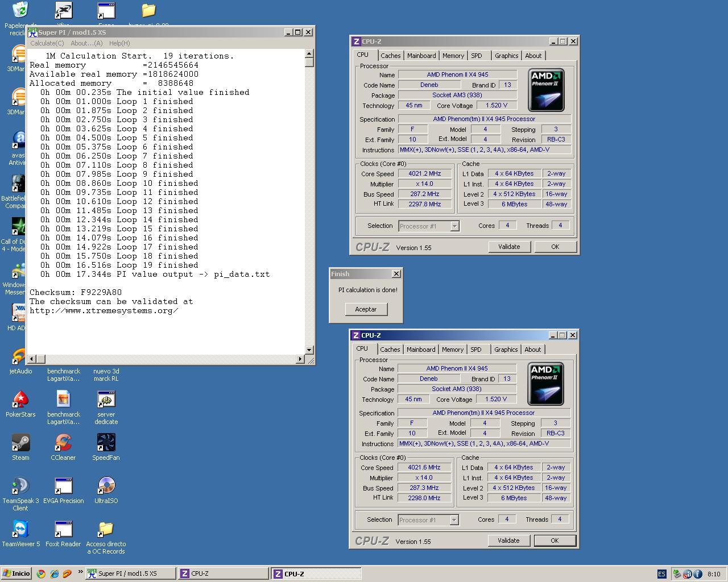Click the orange Quick Launch icon beside Internet Explorer
The height and width of the screenshot is (582, 728).
pos(67,573)
